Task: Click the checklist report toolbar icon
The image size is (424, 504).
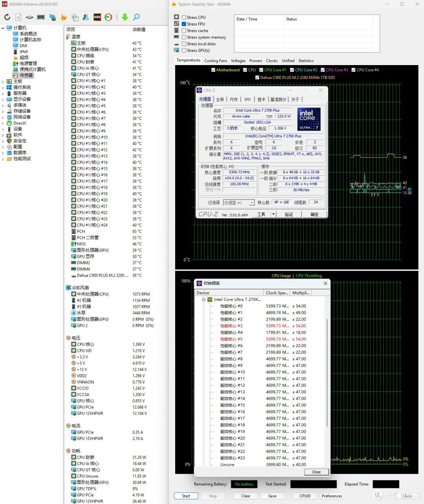Action: pos(75,17)
